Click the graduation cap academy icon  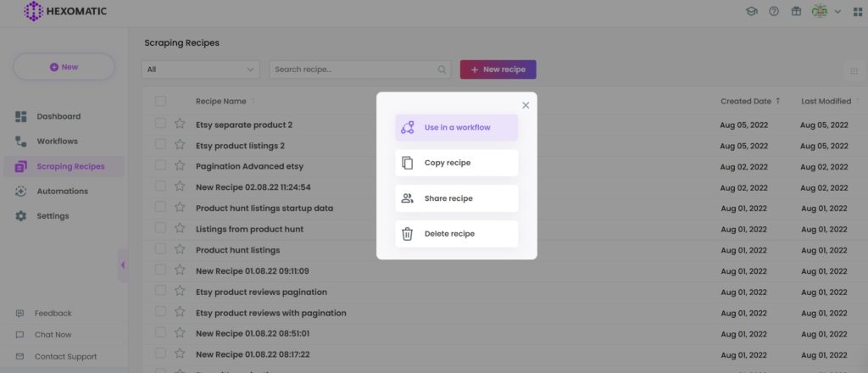pyautogui.click(x=752, y=11)
